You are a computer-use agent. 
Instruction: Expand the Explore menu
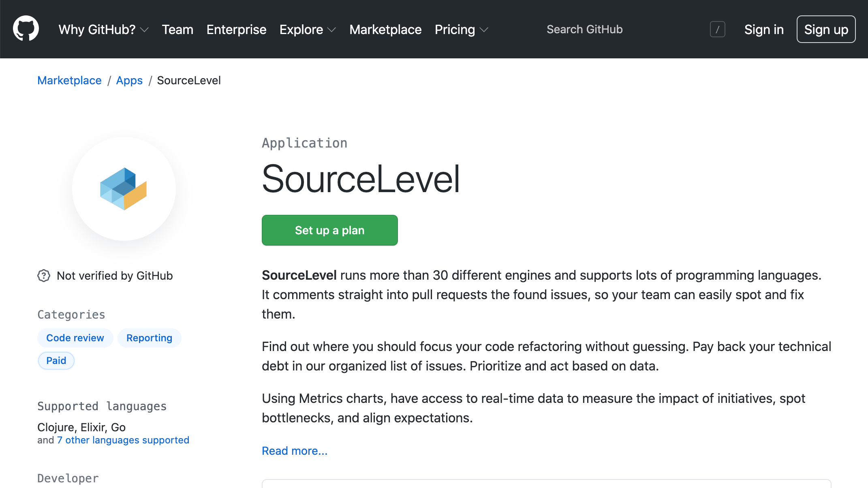(308, 30)
